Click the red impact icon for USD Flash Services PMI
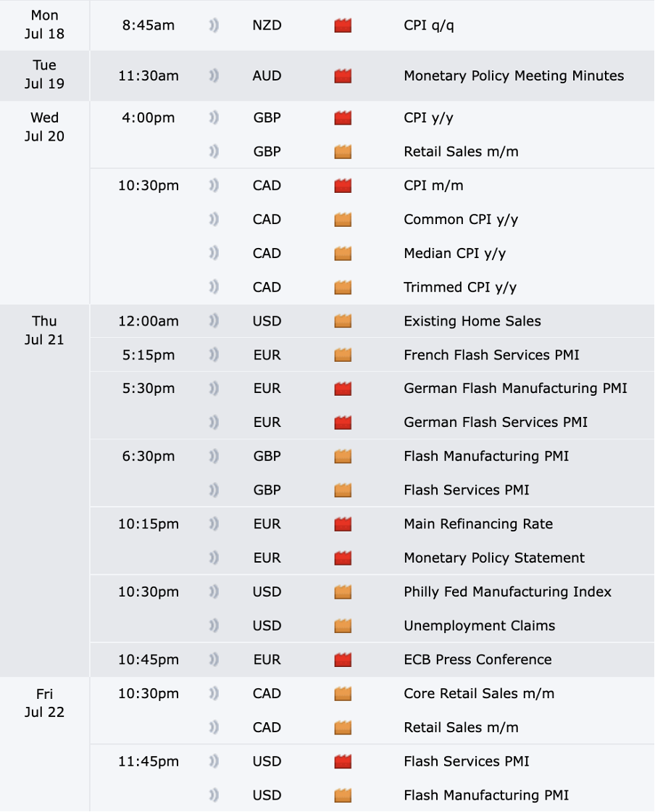Viewport: 655px width, 812px height. pyautogui.click(x=343, y=761)
